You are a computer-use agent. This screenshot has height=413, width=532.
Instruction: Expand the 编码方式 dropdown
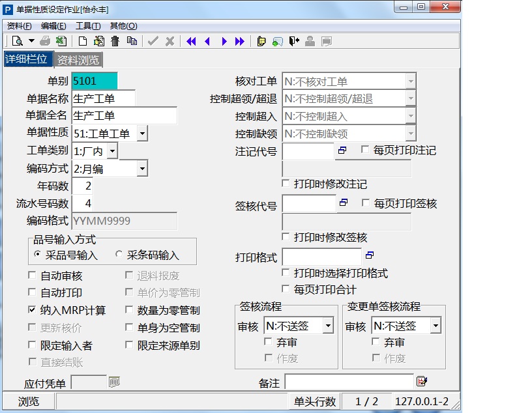[x=142, y=169]
